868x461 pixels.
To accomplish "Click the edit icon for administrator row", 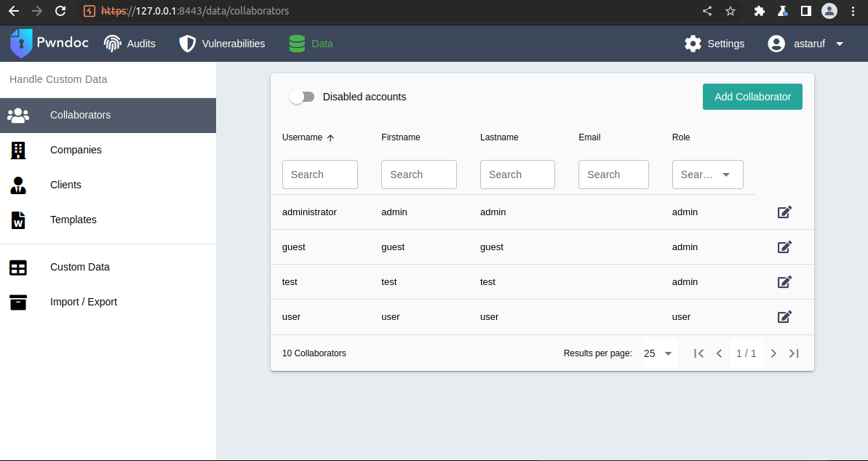I will (784, 212).
